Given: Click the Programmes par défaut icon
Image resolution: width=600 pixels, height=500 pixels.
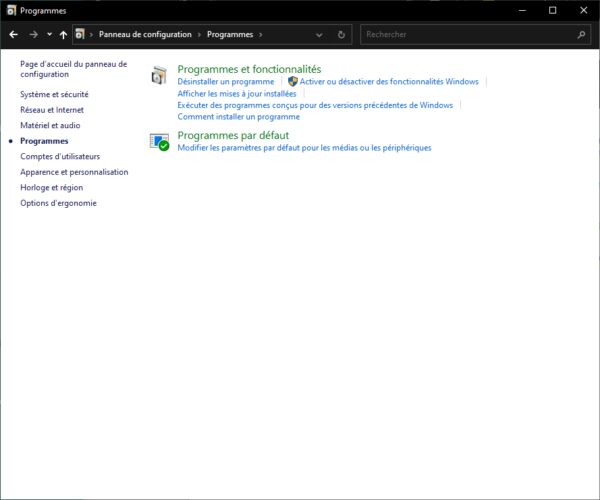Looking at the screenshot, I should (x=159, y=142).
